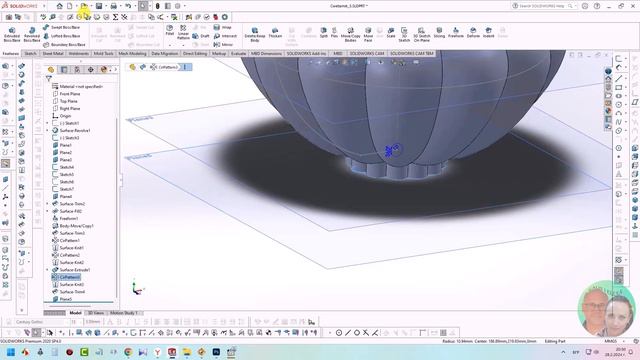The width and height of the screenshot is (640, 360).
Task: Select the Top Plane in tree
Action: [x=65, y=101]
